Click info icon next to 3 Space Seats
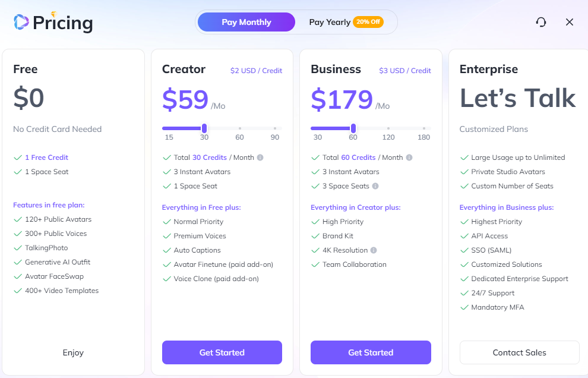588x378 pixels. (375, 186)
